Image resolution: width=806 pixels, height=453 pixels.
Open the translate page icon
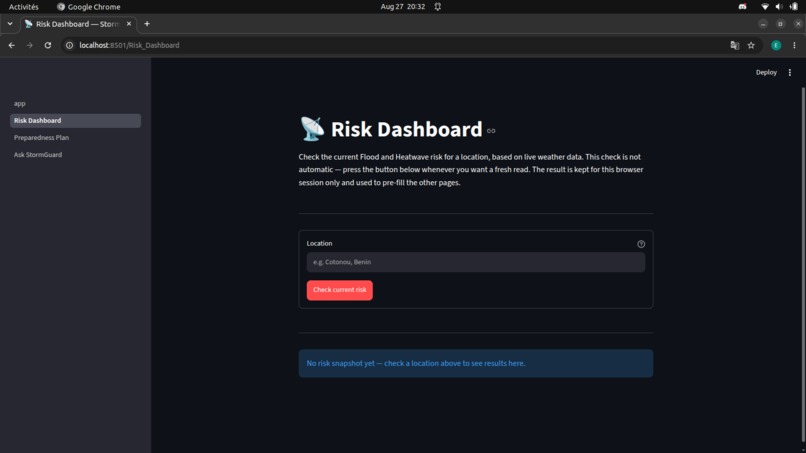coord(735,45)
